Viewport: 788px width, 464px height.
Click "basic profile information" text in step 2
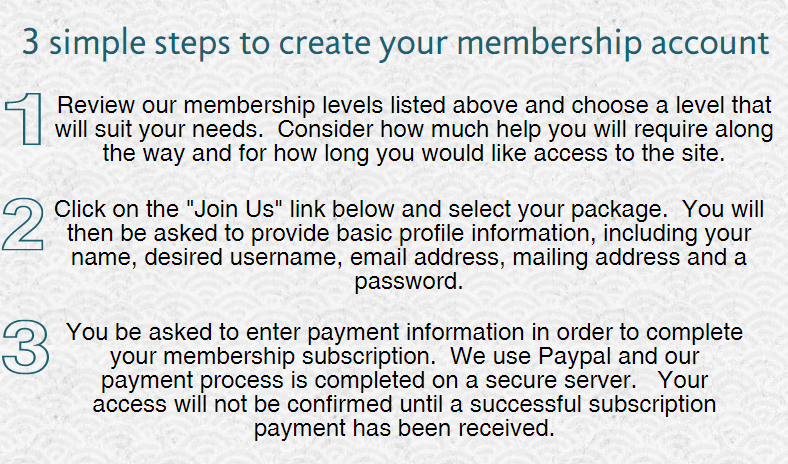[x=466, y=234]
